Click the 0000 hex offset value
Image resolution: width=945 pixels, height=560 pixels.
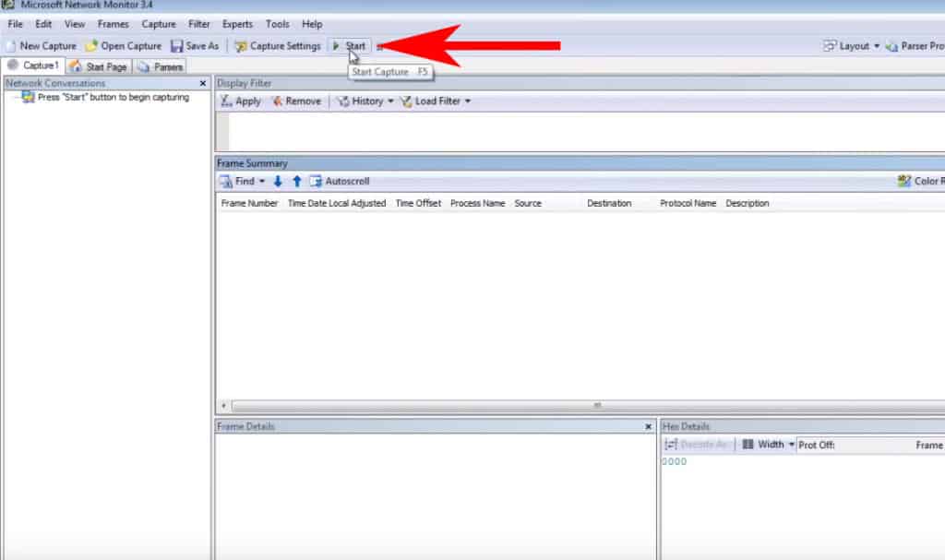pyautogui.click(x=675, y=461)
